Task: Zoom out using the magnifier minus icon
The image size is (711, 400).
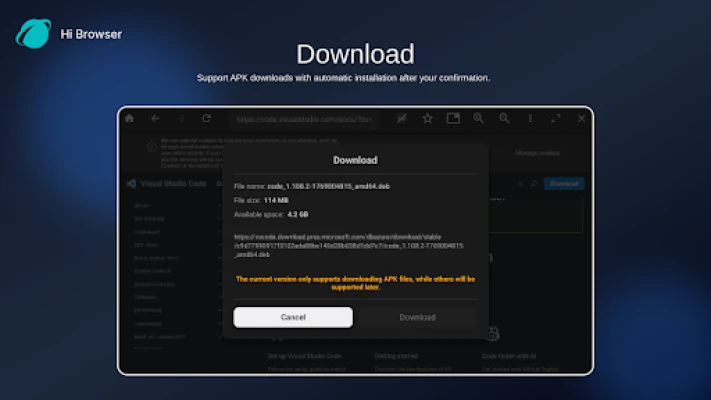Action: coord(505,118)
